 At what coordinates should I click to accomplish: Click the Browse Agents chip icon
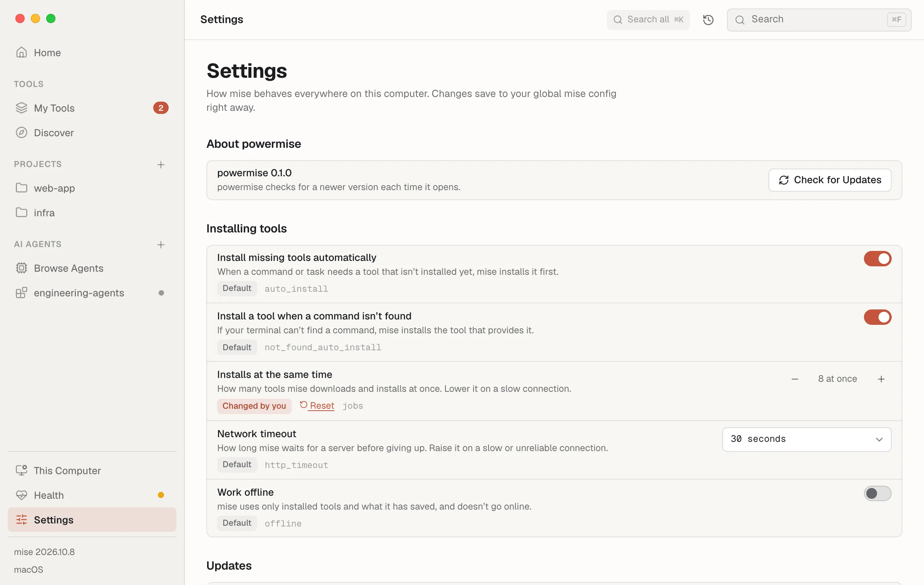click(x=22, y=268)
